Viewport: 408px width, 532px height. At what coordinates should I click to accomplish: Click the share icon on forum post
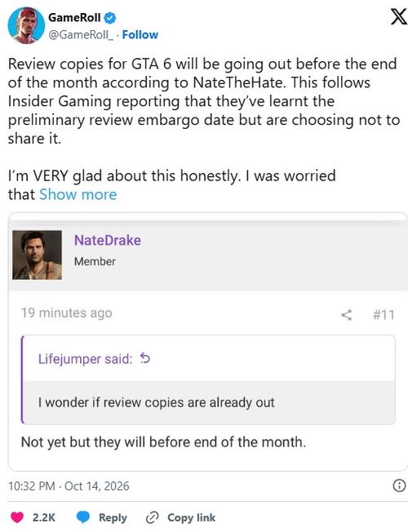coord(347,315)
